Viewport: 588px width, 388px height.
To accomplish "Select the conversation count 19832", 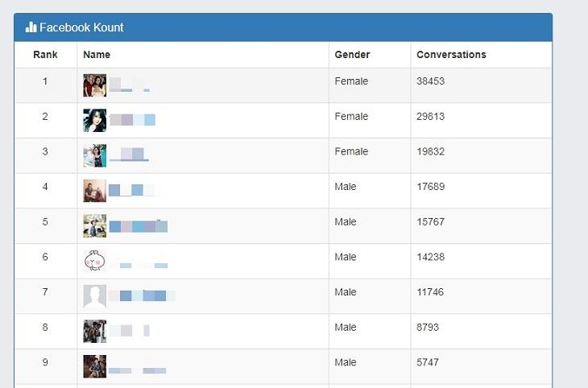I will pos(430,152).
